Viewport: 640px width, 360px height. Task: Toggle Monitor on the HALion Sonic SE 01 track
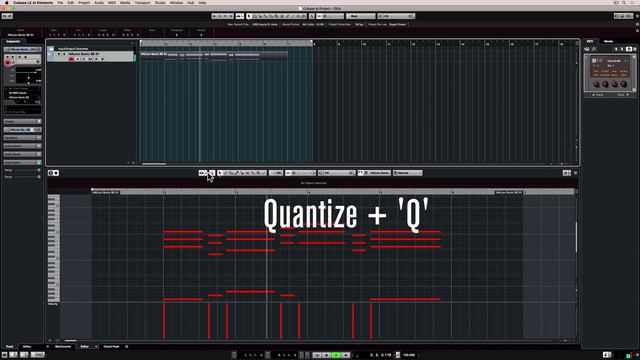coord(78,59)
